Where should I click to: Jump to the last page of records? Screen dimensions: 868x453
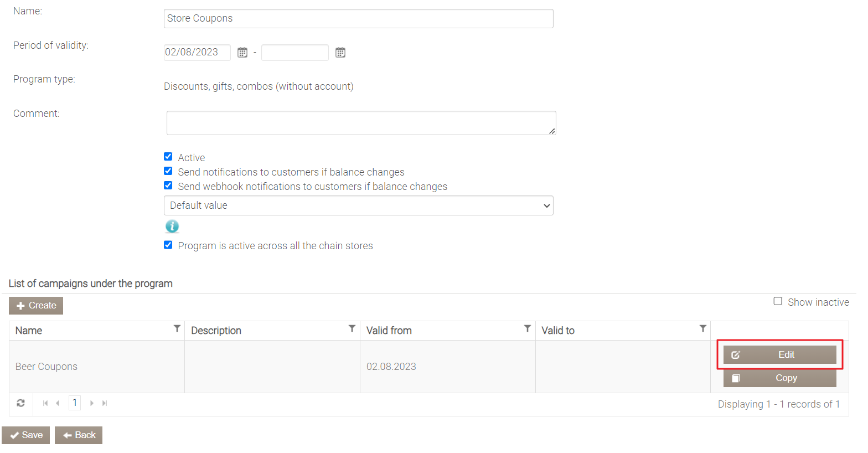[105, 403]
